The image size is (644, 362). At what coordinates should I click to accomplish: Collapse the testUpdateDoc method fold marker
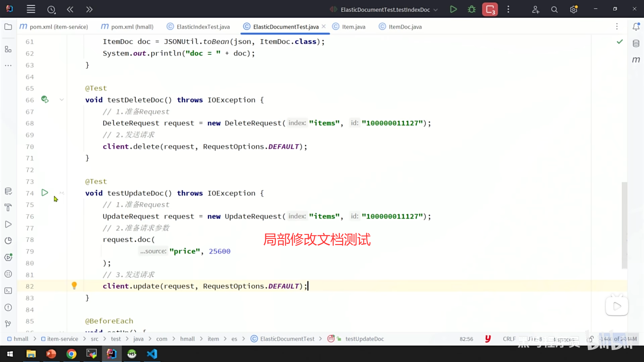(62, 193)
